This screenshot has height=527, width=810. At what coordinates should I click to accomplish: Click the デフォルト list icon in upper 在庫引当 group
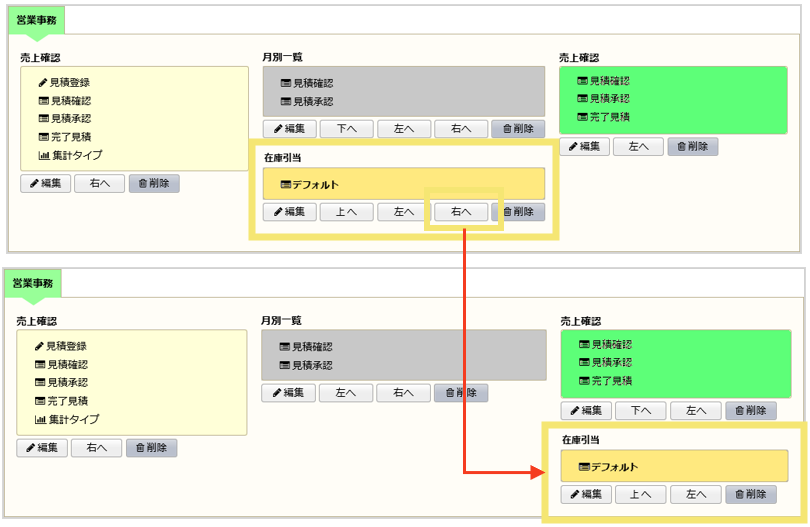(286, 185)
